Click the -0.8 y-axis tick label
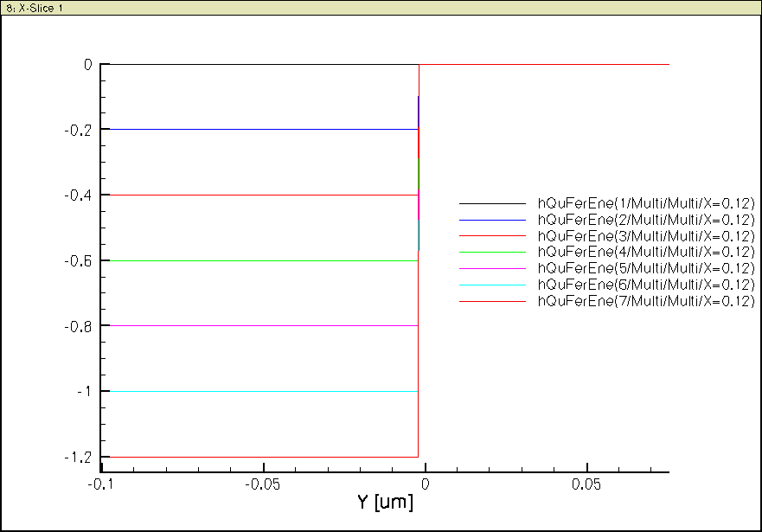This screenshot has width=762, height=532. tap(78, 326)
